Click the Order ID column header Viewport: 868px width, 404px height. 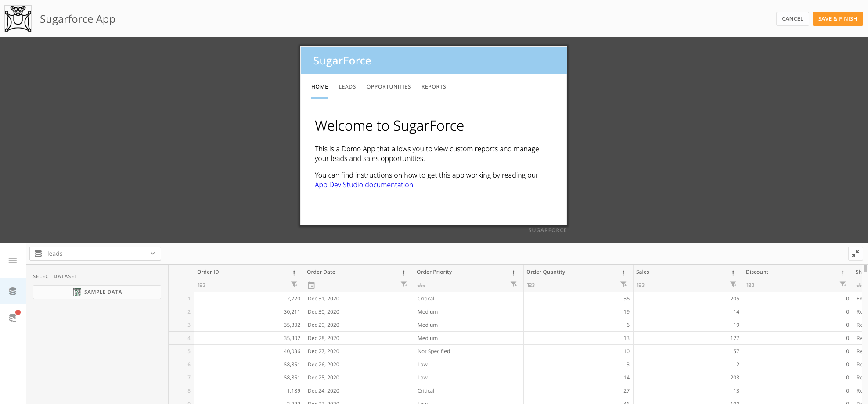coord(208,272)
